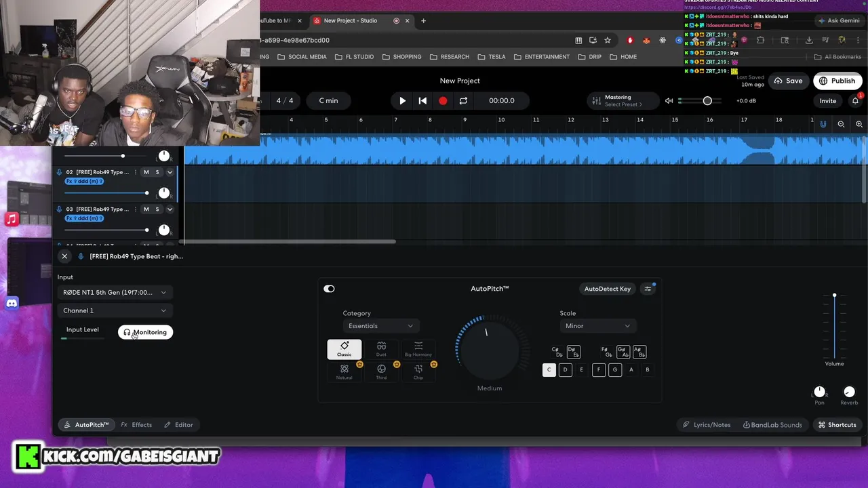Open track 02 three-dot options menu
Viewport: 868px width, 488px height.
point(136,172)
